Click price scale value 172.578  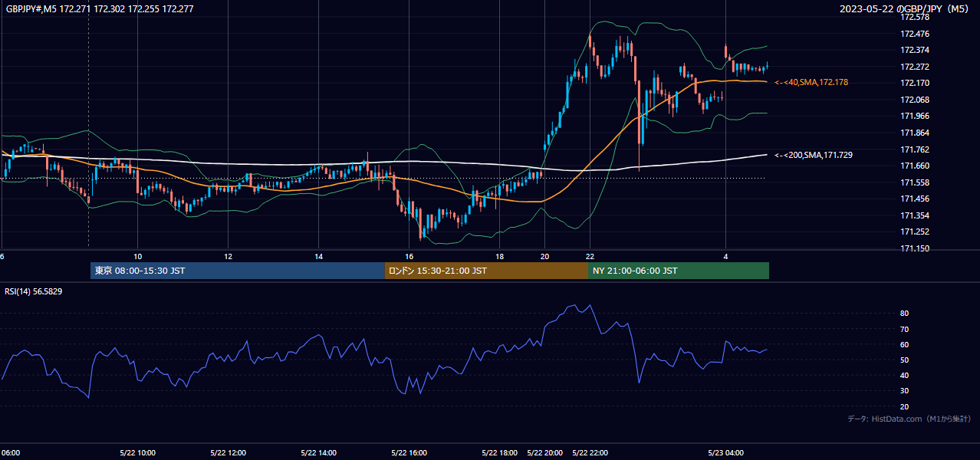click(915, 17)
